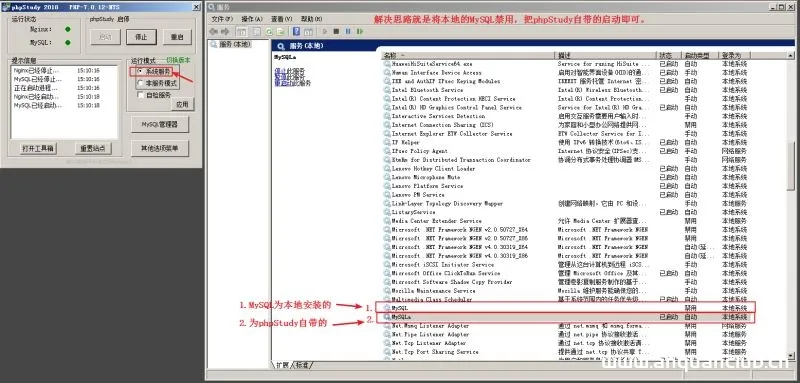The width and height of the screenshot is (800, 383).
Task: Select the Internet Connection Sharing (ICS) row
Action: coord(565,125)
